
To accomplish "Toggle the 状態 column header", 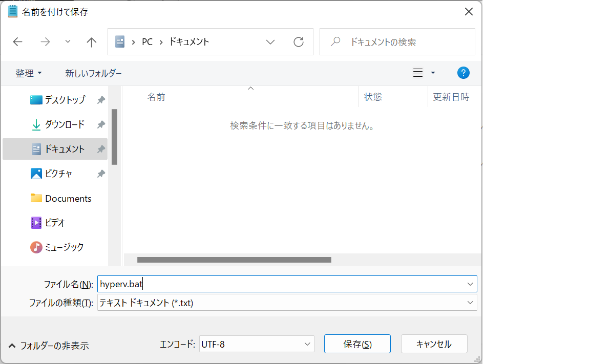I will coord(373,97).
